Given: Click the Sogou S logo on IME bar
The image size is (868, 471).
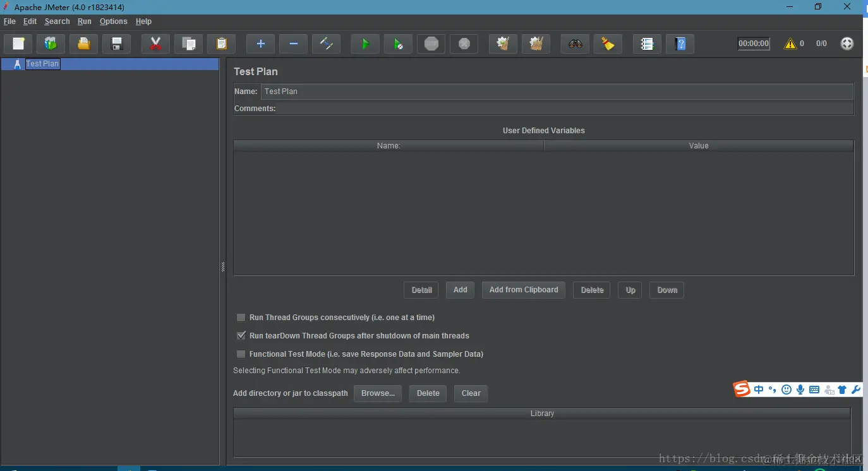Looking at the screenshot, I should 742,389.
